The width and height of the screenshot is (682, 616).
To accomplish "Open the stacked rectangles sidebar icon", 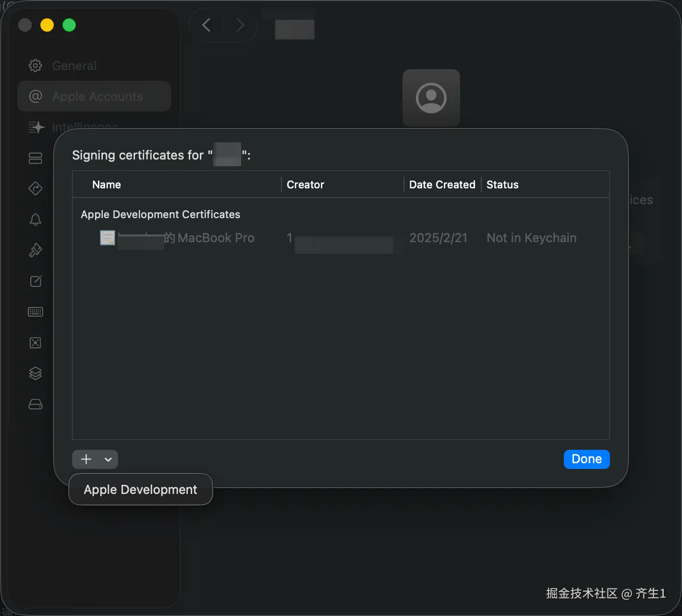I will [x=36, y=158].
